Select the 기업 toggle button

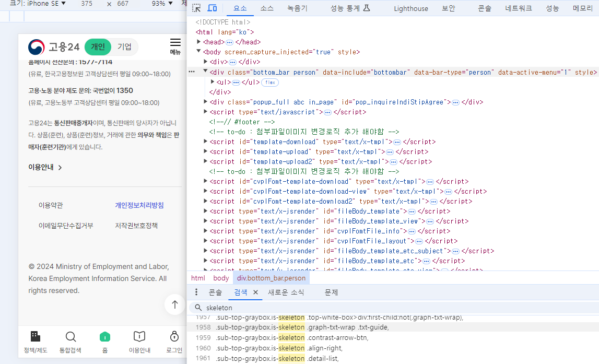pyautogui.click(x=124, y=46)
